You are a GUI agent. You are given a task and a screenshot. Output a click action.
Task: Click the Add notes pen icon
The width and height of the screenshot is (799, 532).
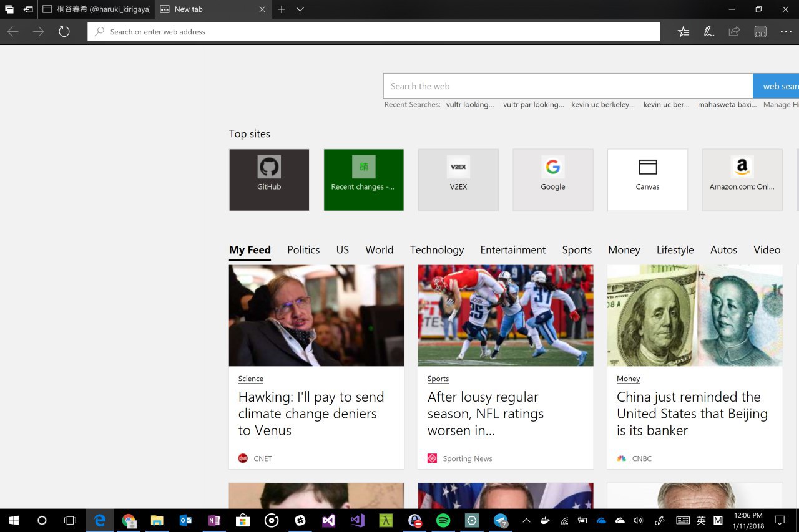tap(708, 32)
